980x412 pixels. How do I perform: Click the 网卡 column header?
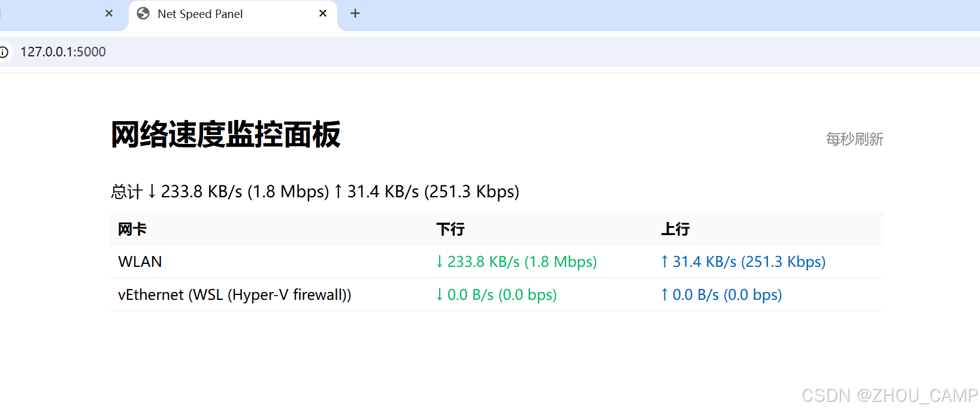(132, 229)
